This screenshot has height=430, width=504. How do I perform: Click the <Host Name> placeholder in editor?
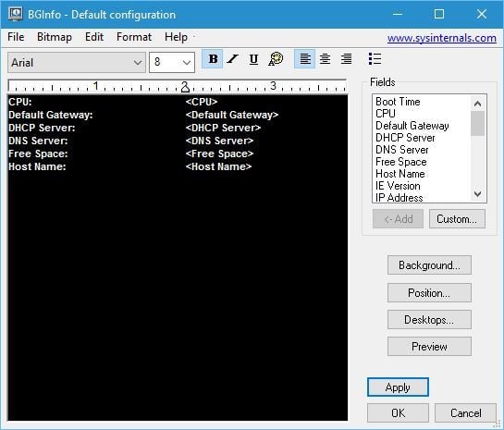[x=218, y=166]
